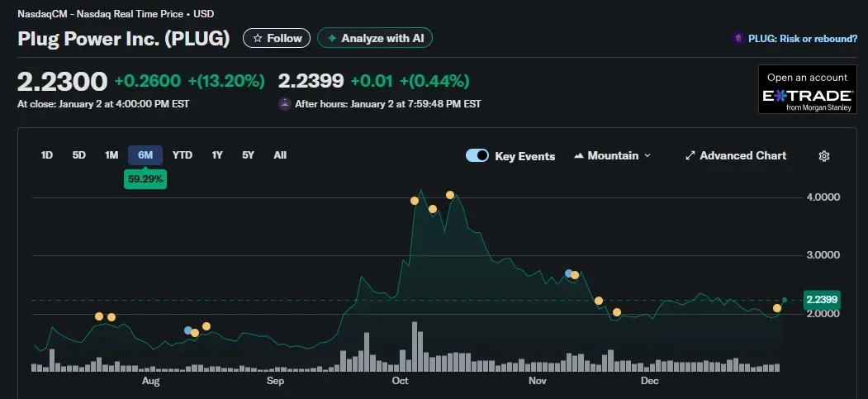Click the Plug Power Inc. (PLUG) title
The width and height of the screenshot is (868, 399).
[123, 39]
